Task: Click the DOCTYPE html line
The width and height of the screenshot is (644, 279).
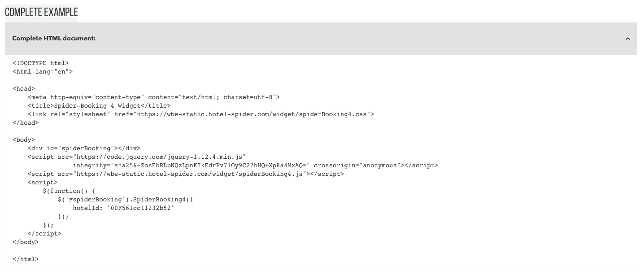Action: point(41,63)
